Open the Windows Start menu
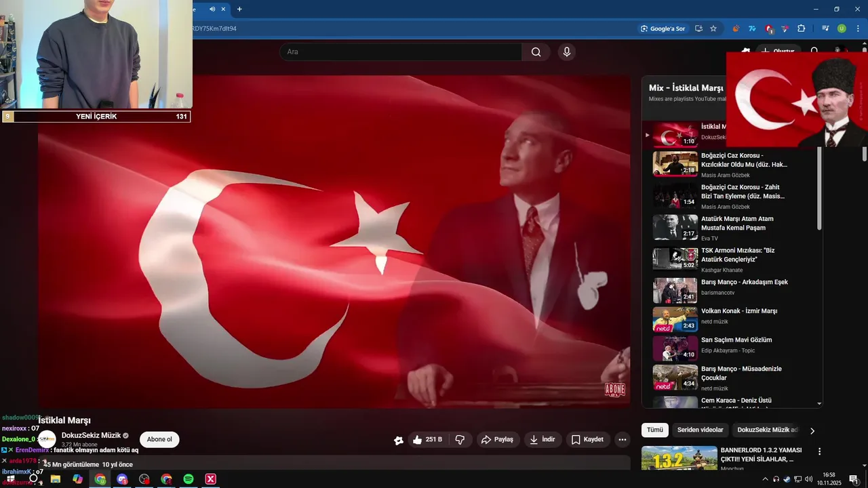868x488 pixels. point(11,479)
